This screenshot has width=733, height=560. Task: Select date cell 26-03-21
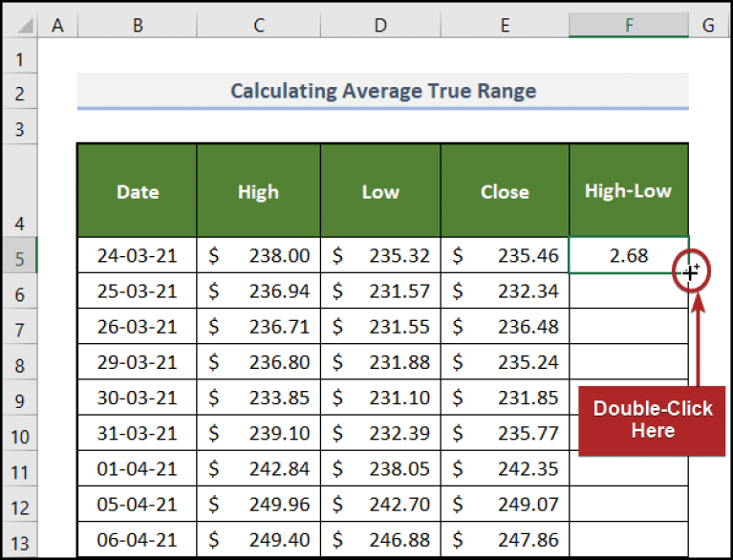[x=138, y=326]
